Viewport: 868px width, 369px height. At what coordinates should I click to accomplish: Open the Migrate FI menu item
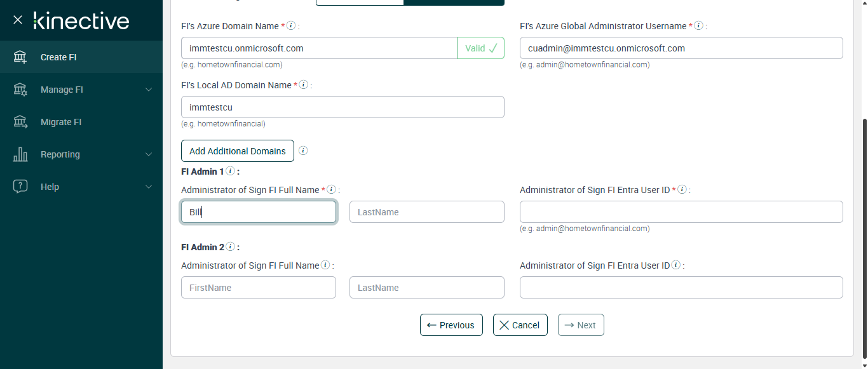pyautogui.click(x=61, y=122)
